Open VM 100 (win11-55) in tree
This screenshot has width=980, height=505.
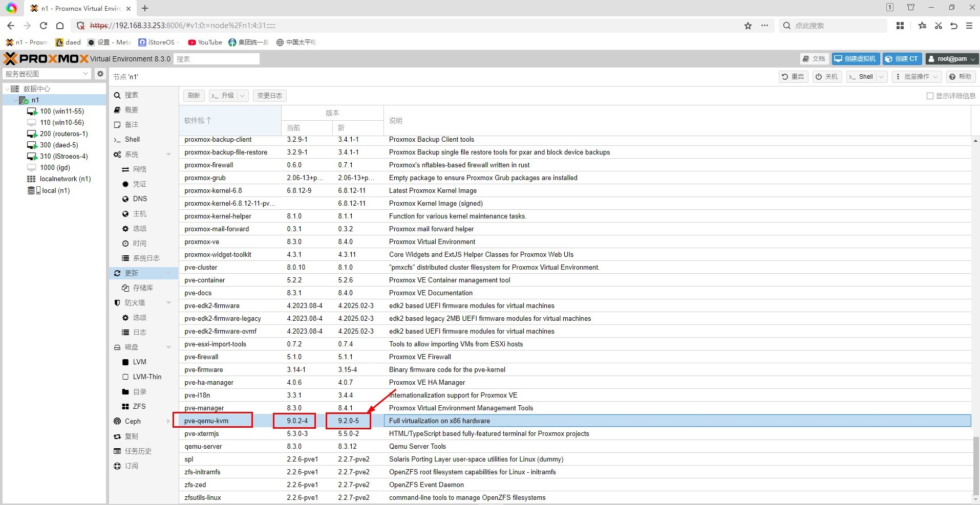[x=61, y=111]
